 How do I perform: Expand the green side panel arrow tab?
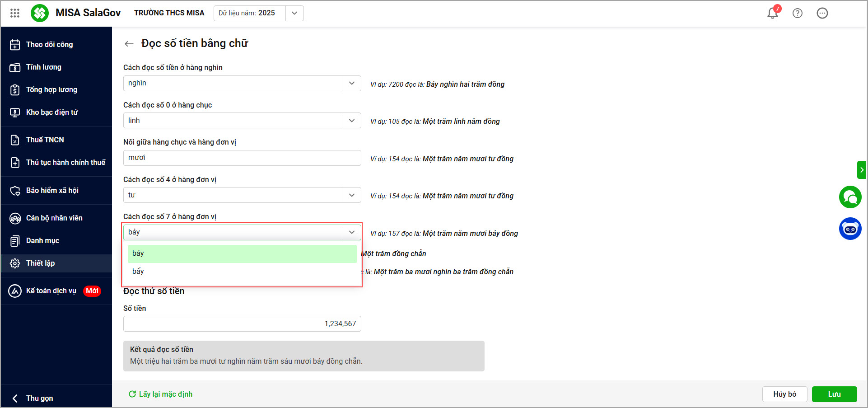coord(862,170)
